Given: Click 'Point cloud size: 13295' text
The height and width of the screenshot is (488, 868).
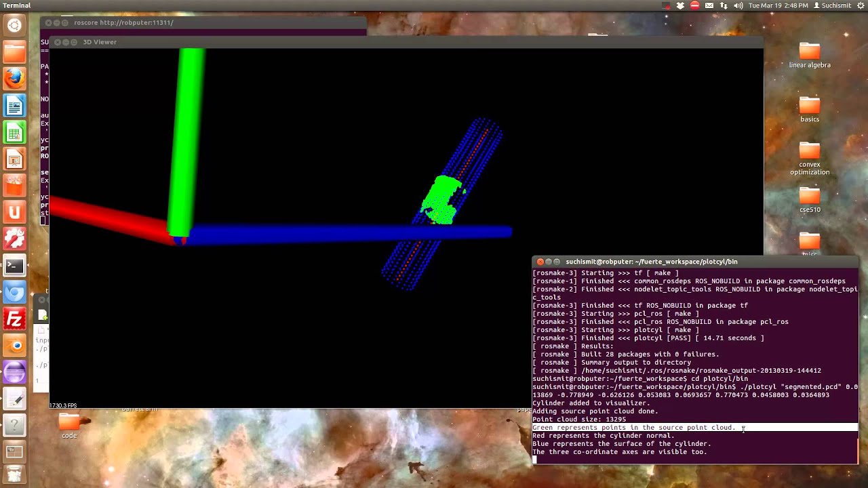Looking at the screenshot, I should pos(579,420).
